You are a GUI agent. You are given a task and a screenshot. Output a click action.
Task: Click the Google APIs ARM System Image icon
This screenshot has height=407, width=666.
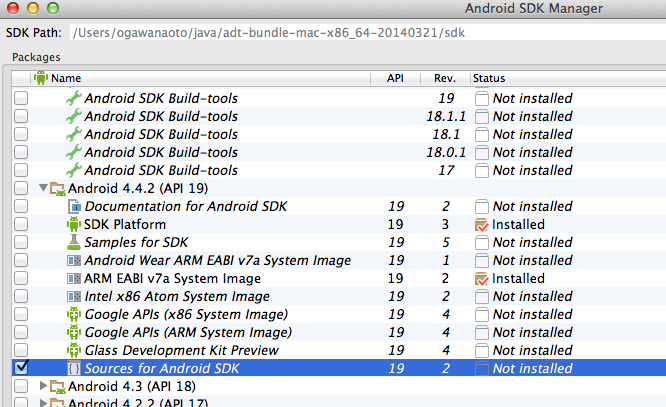[x=74, y=332]
